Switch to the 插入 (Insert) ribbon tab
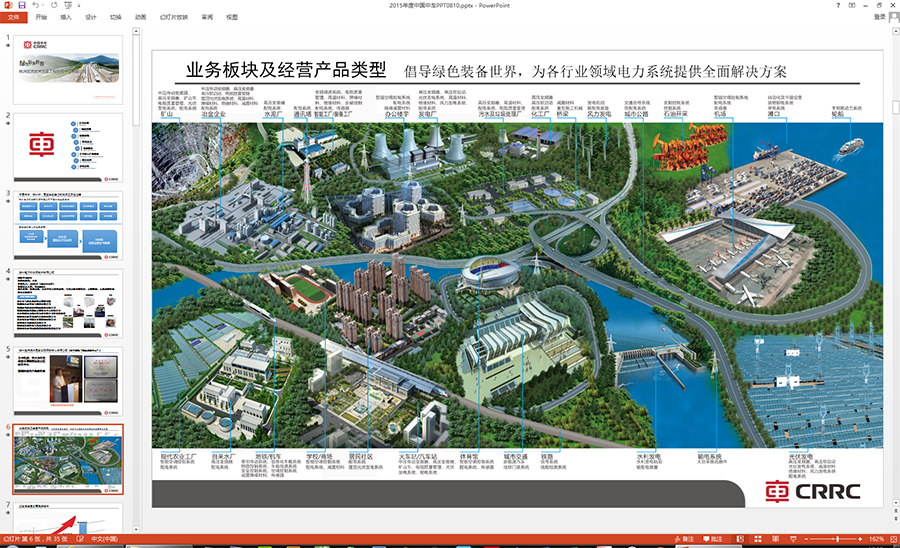The height and width of the screenshot is (548, 900). pyautogui.click(x=66, y=17)
